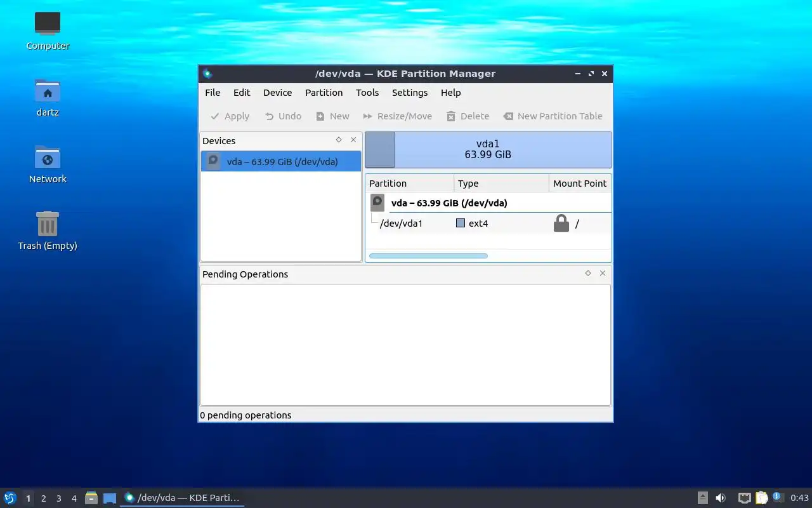
Task: Click the removable media tray icon
Action: (703, 498)
